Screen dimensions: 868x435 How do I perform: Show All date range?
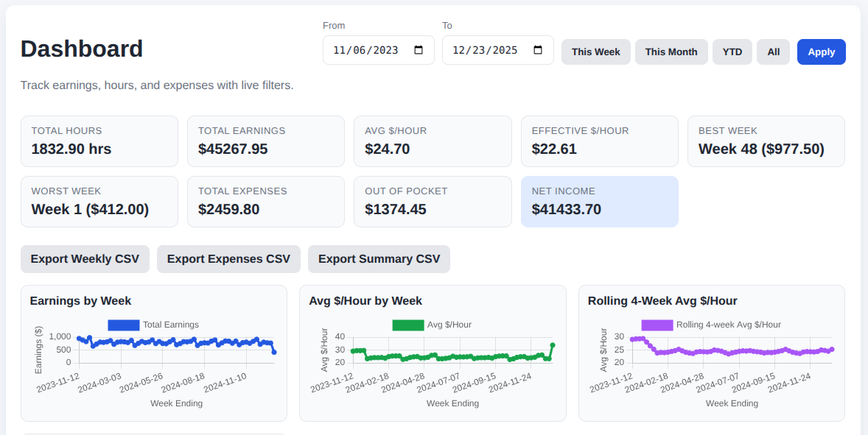773,52
